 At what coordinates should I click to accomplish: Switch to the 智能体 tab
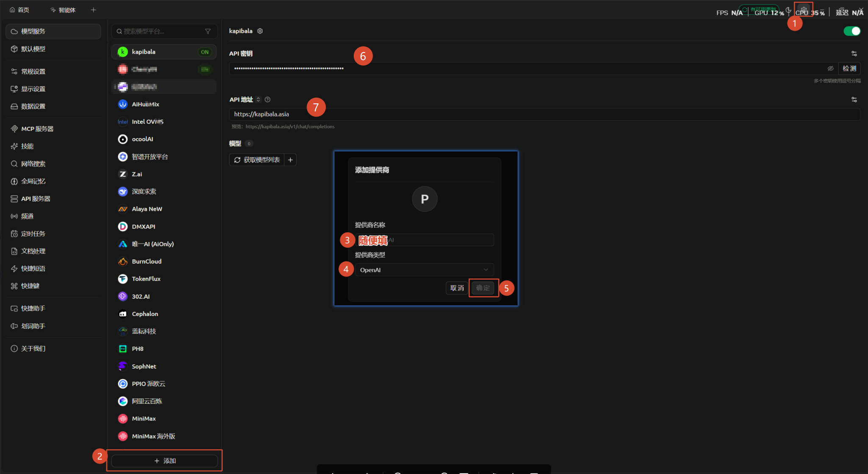63,10
